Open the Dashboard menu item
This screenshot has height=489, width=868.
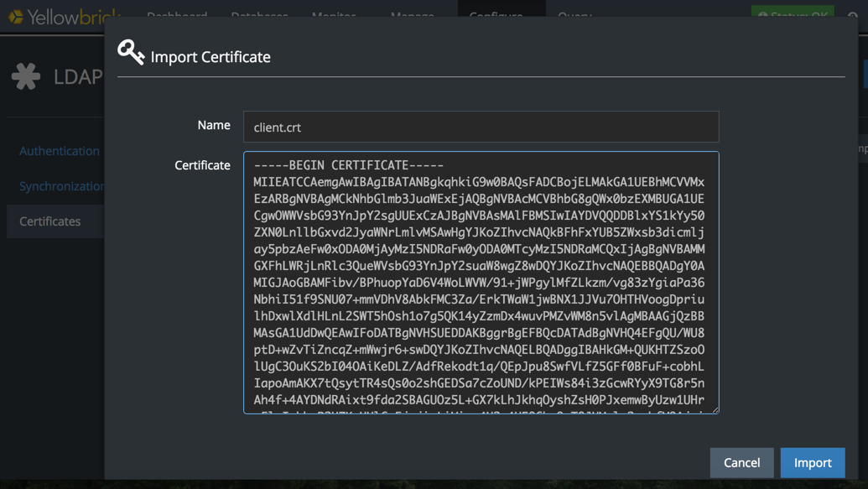tap(177, 14)
